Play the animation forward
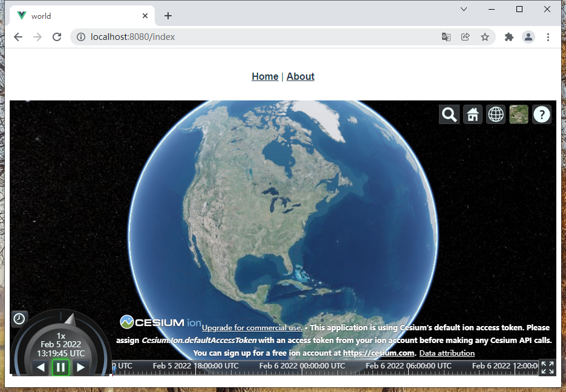 click(81, 367)
